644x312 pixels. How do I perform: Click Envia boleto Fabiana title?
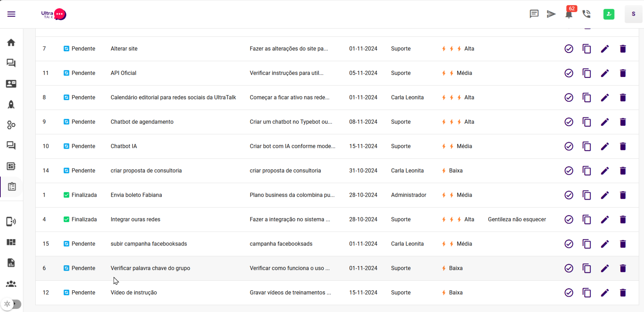coord(136,195)
